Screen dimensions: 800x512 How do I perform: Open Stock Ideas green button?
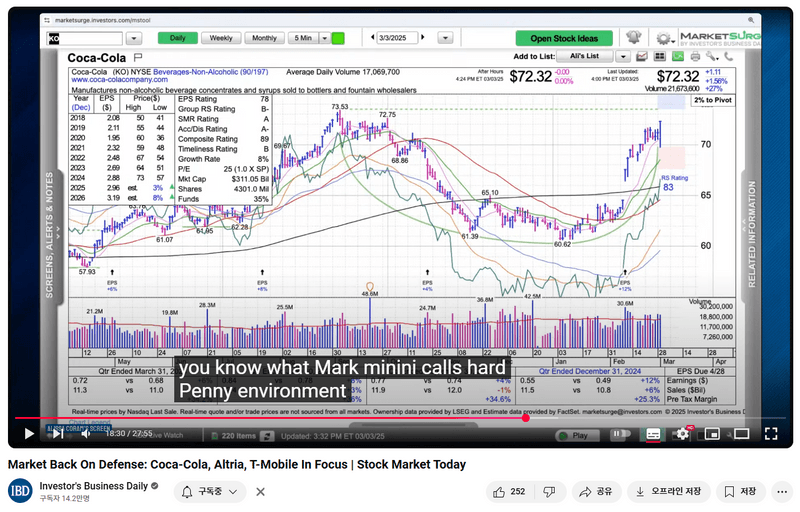click(564, 38)
